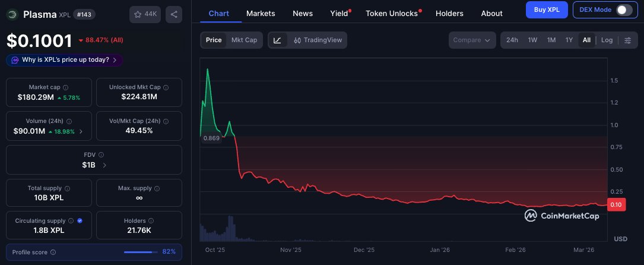The height and width of the screenshot is (265, 644).
Task: Set chart range to 1W
Action: 532,40
